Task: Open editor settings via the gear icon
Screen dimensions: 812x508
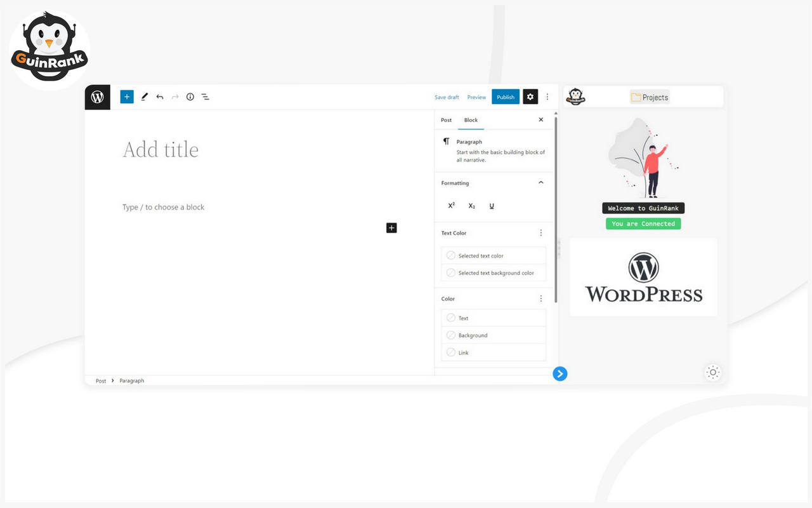Action: pyautogui.click(x=530, y=97)
